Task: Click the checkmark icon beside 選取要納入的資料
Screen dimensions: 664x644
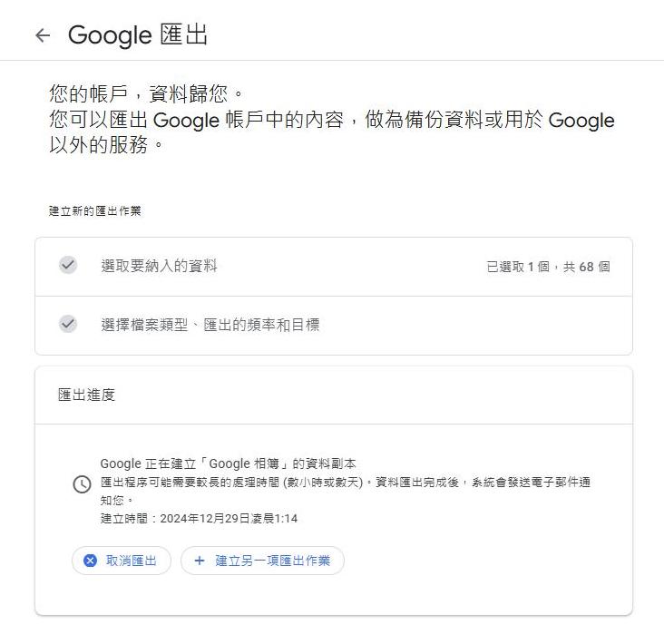Action: pyautogui.click(x=68, y=266)
